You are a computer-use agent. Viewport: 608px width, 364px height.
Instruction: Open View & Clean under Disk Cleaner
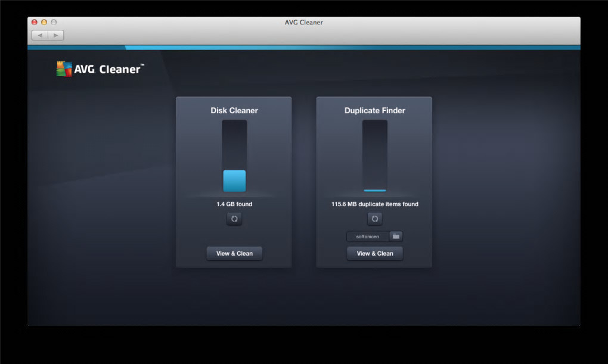coord(234,254)
